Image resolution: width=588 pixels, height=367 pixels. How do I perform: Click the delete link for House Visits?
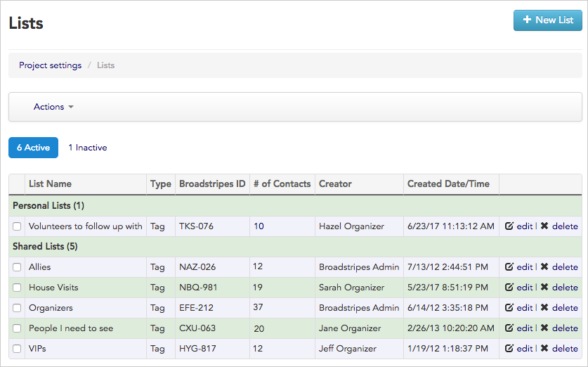coord(565,288)
